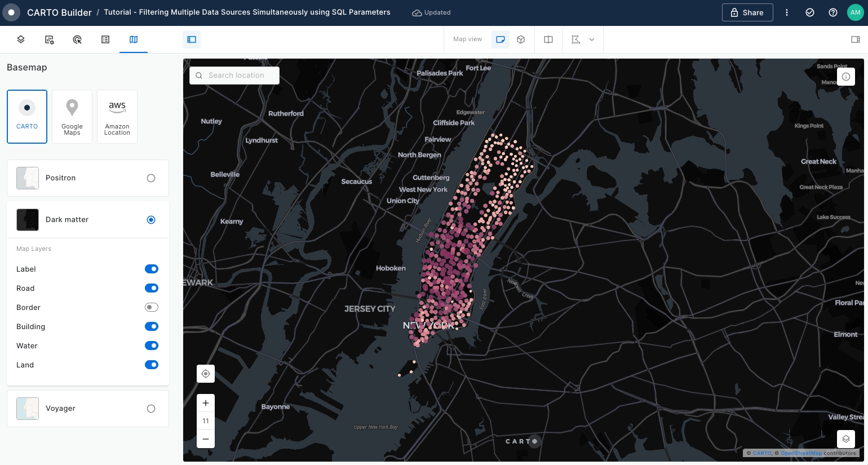Click the Positron basemap thumbnail
The image size is (868, 465).
(x=28, y=178)
